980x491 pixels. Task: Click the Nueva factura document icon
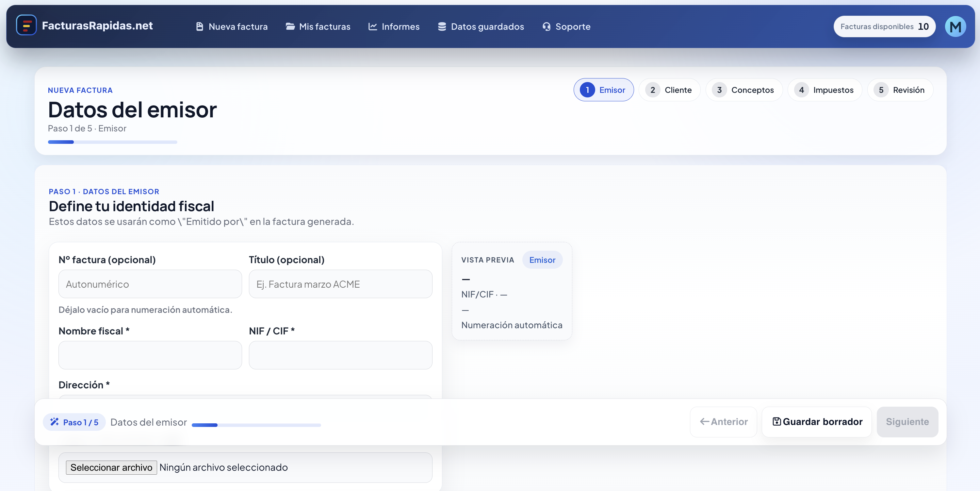[x=199, y=27]
